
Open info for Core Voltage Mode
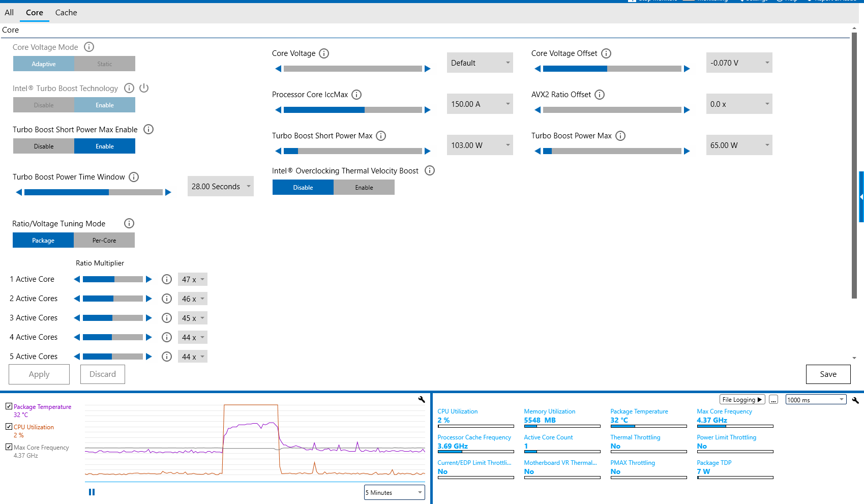click(89, 47)
